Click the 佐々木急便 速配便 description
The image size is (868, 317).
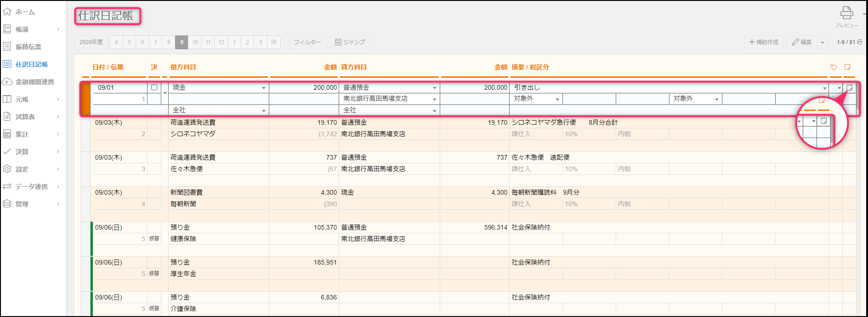[541, 157]
